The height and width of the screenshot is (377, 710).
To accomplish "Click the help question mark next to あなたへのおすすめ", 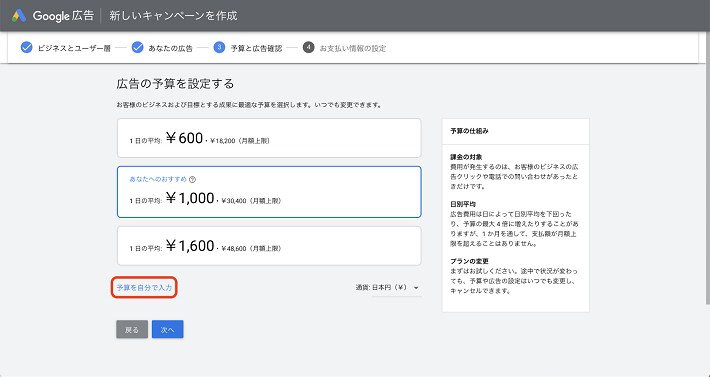I will [x=192, y=180].
